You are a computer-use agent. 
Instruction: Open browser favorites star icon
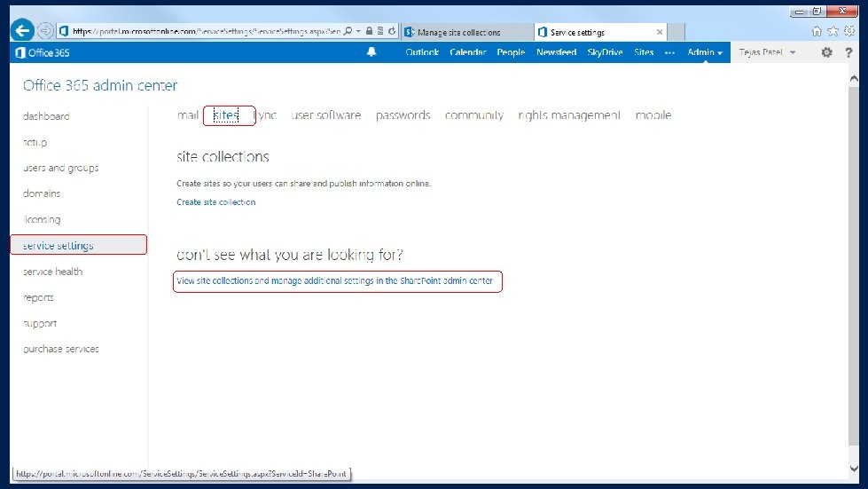pos(833,32)
